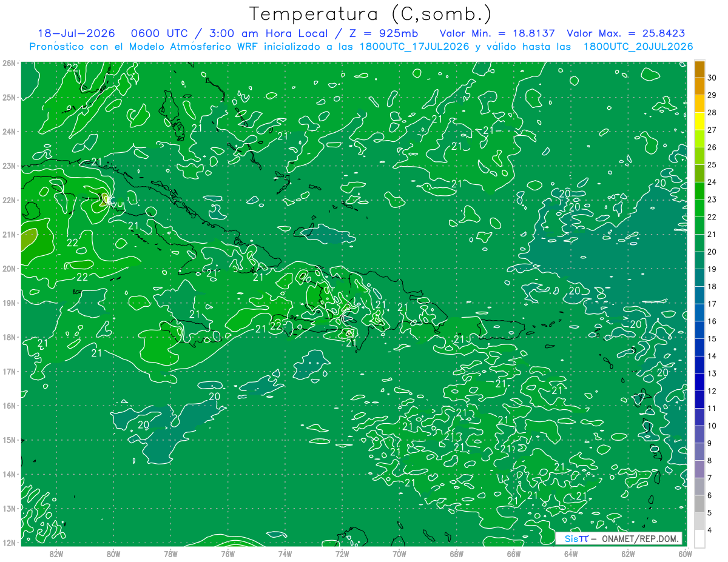728x562 pixels.
Task: Select the date text "18-Jul-2026"
Action: (76, 33)
